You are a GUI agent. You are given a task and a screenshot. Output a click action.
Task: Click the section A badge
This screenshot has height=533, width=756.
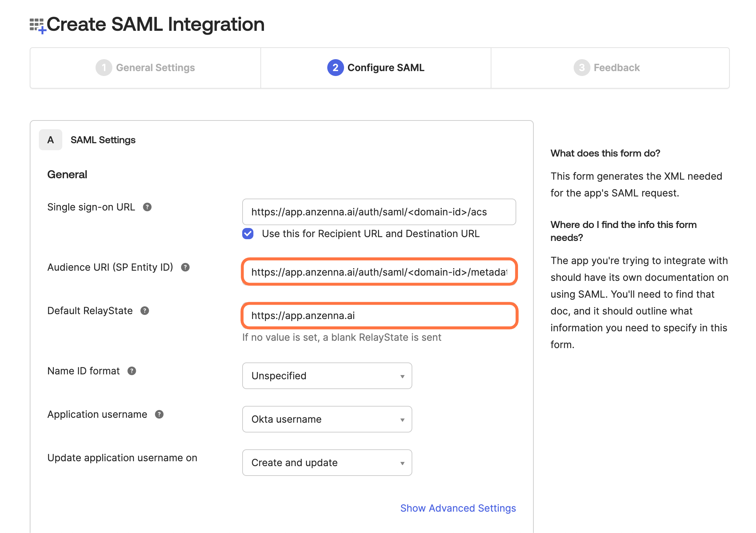(x=50, y=140)
